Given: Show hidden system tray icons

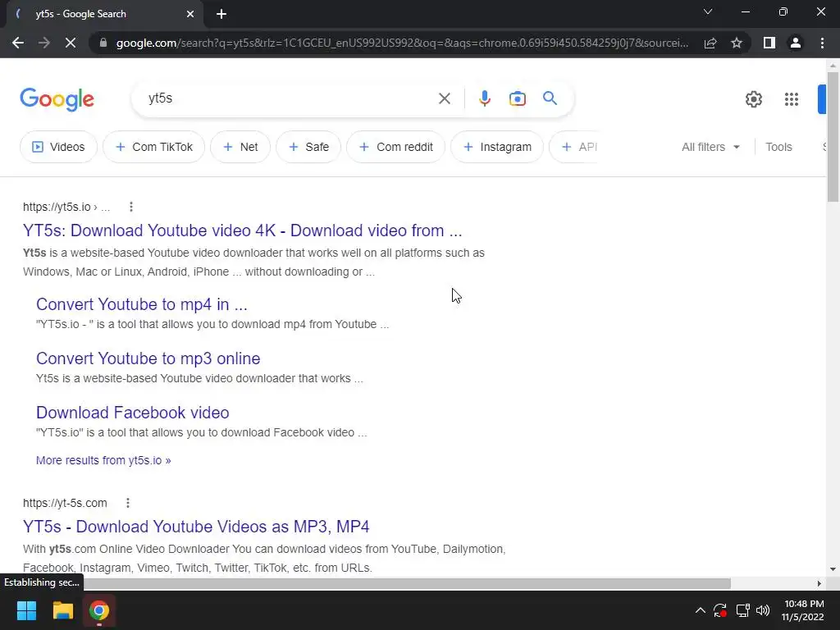Looking at the screenshot, I should click(701, 610).
